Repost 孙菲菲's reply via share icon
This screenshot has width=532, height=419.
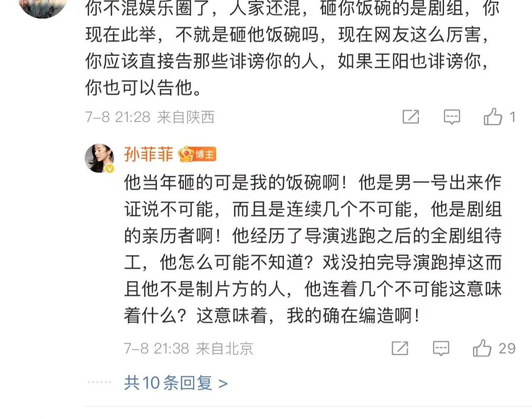(x=400, y=348)
